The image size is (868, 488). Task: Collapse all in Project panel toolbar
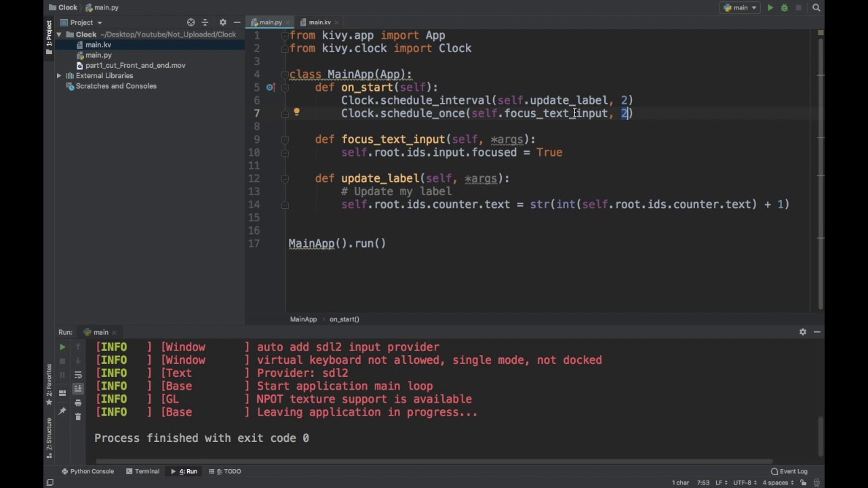pyautogui.click(x=205, y=22)
